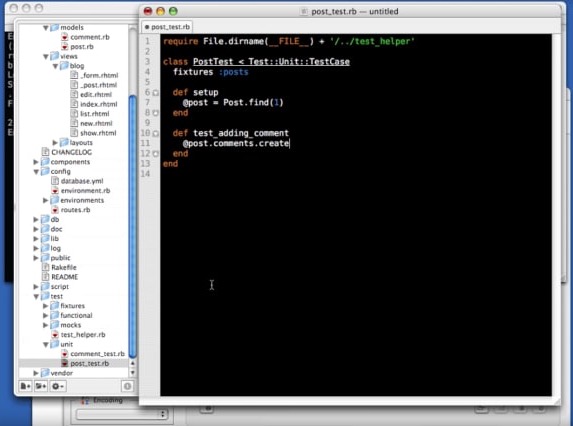The height and width of the screenshot is (426, 573).
Task: Open index.rhtml file
Action: [99, 104]
